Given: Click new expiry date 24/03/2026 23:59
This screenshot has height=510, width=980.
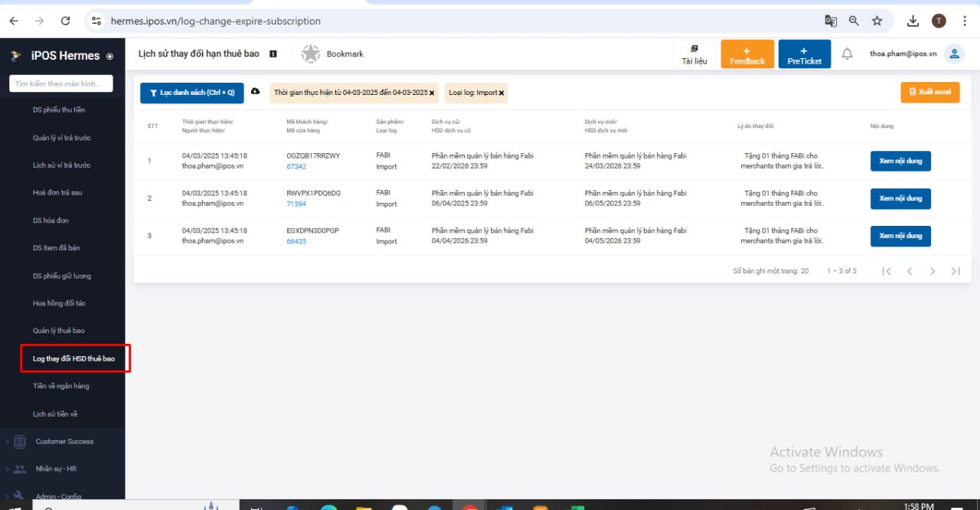Looking at the screenshot, I should [613, 166].
